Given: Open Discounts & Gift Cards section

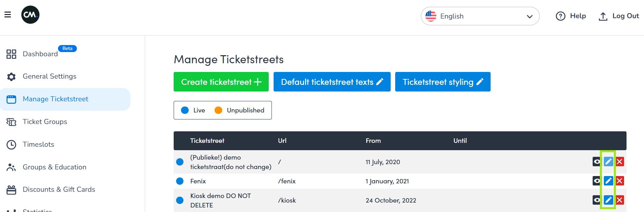Looking at the screenshot, I should point(59,190).
